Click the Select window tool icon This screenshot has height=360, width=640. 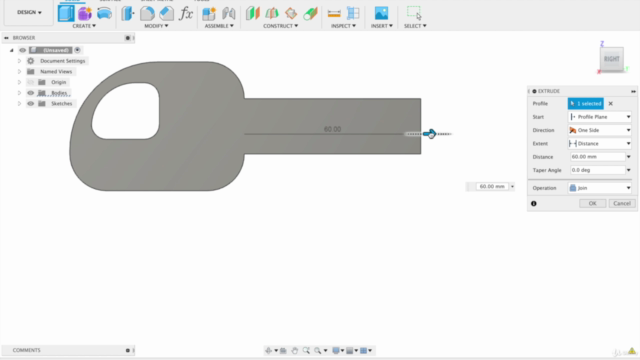click(414, 13)
